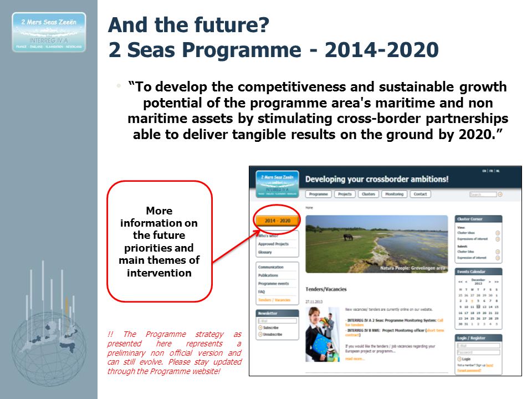
Task: Click arrow icon beside Cluster Idea under Submit
Action: tap(498, 252)
